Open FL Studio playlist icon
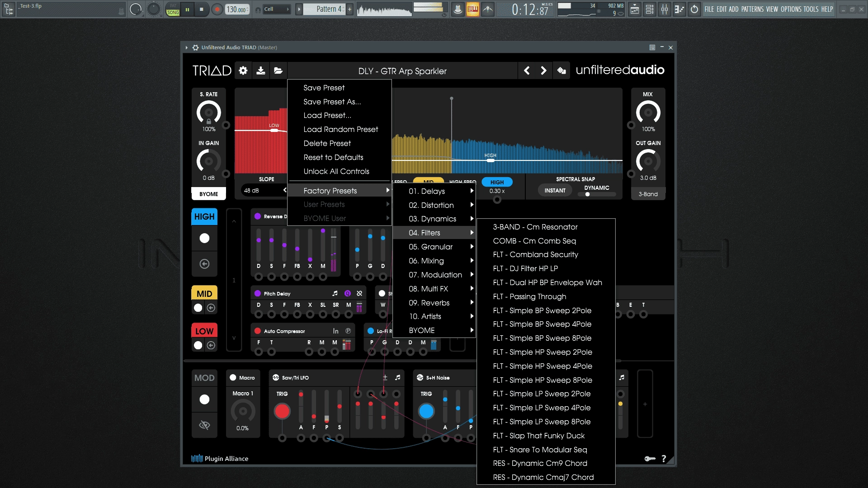Screen dimensions: 868x488 635,9
